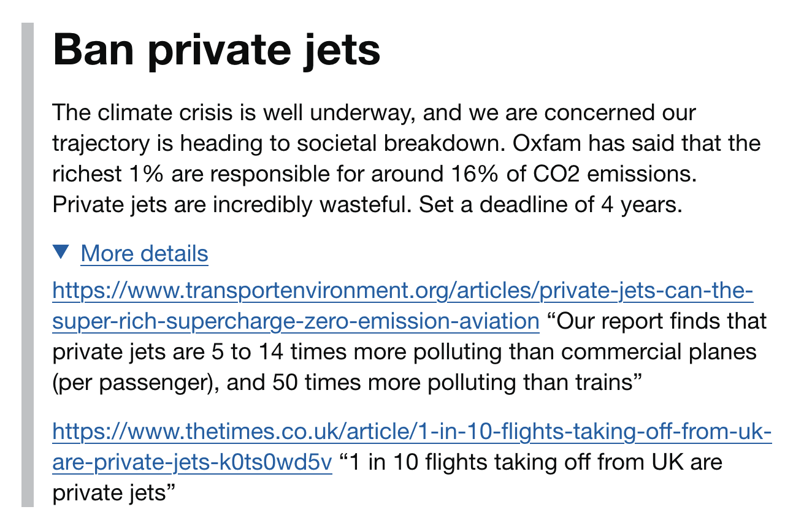
Task: Click the "Ban private jets" heading
Action: pyautogui.click(x=216, y=50)
